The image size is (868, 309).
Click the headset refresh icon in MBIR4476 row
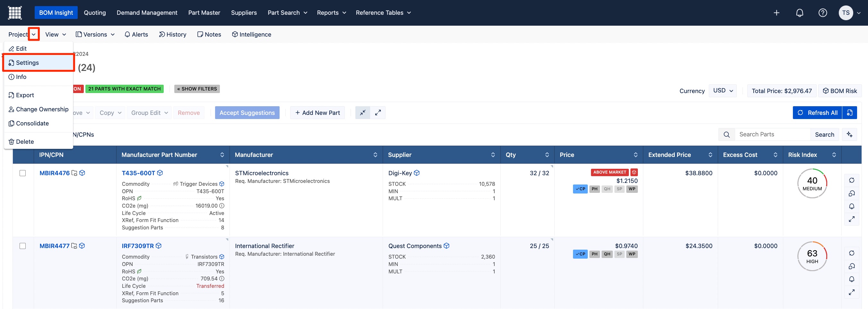click(852, 193)
